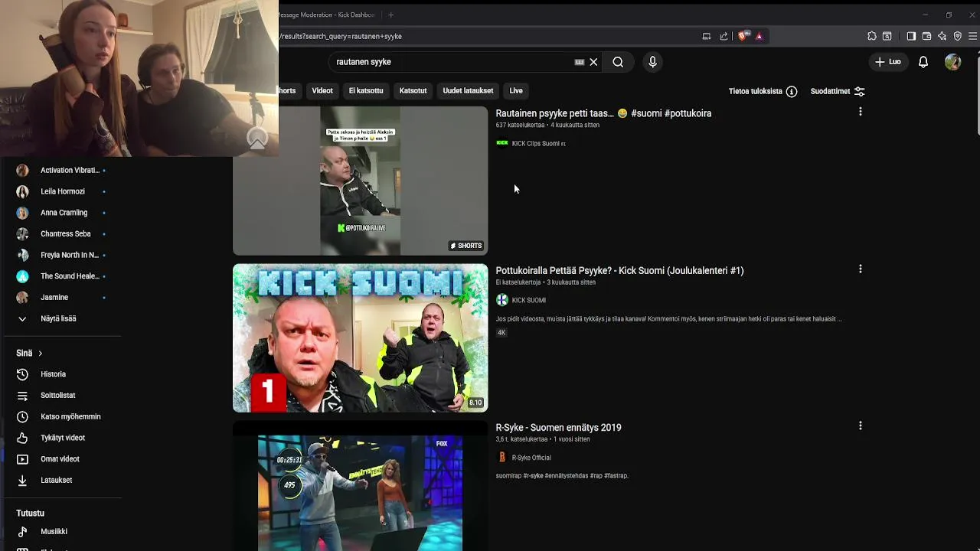Open the KICK Clips Suomi channel link
This screenshot has height=551, width=980.
click(x=538, y=143)
